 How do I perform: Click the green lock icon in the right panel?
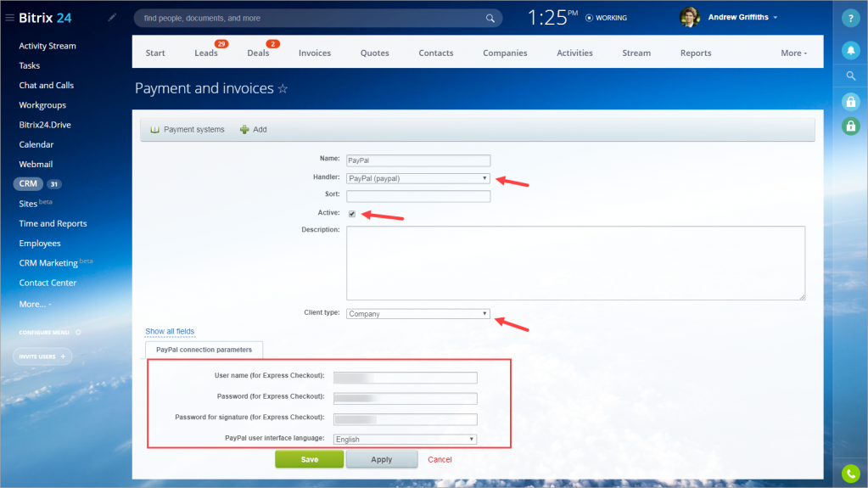coord(851,126)
